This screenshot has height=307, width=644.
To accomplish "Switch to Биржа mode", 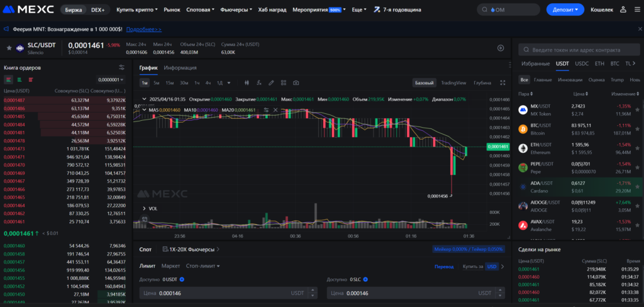I will click(74, 9).
